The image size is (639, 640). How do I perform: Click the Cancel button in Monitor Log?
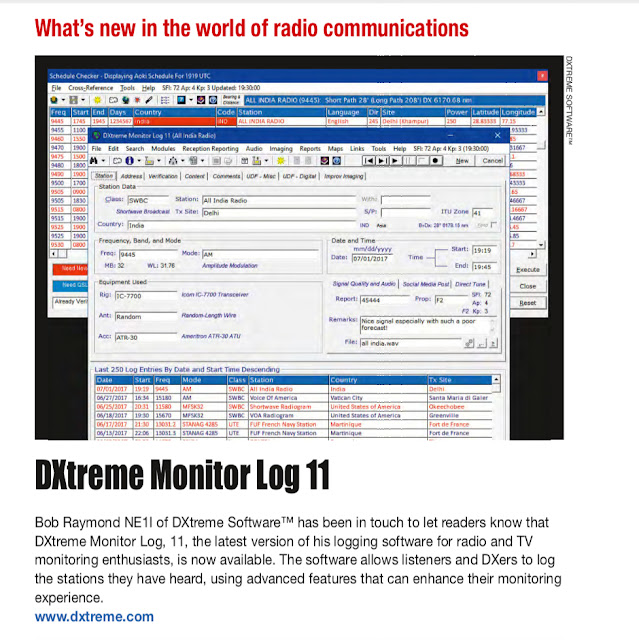tap(493, 161)
